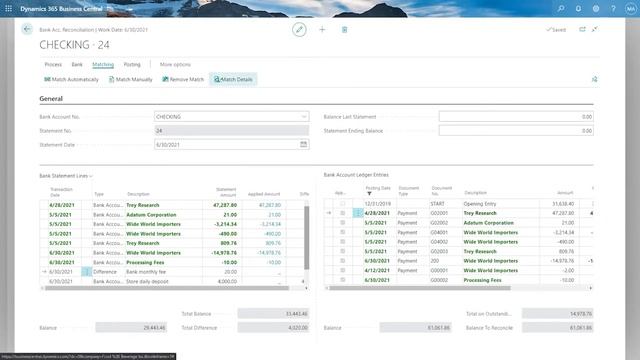This screenshot has height=360, width=640.
Task: Toggle Applied checkbox for document 200 row
Action: [x=342, y=261]
